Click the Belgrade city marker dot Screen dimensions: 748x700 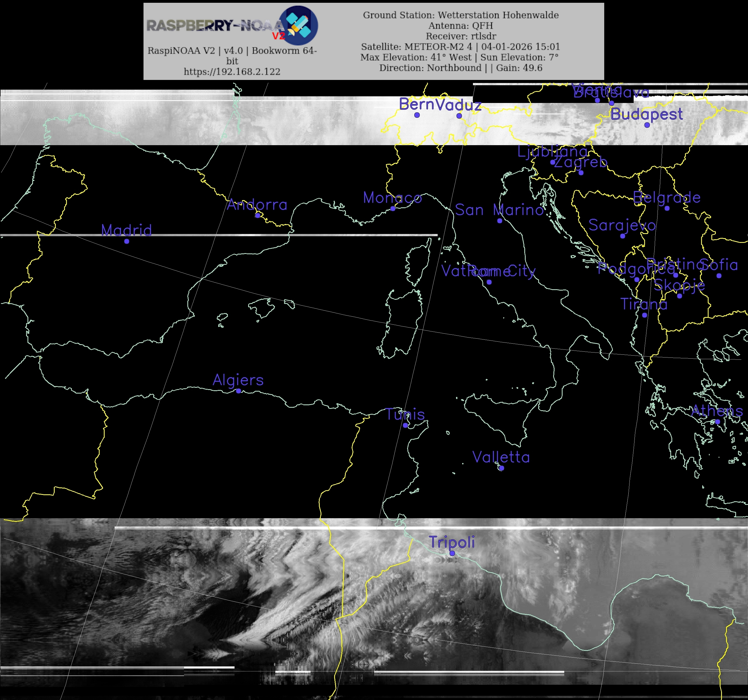coord(667,208)
